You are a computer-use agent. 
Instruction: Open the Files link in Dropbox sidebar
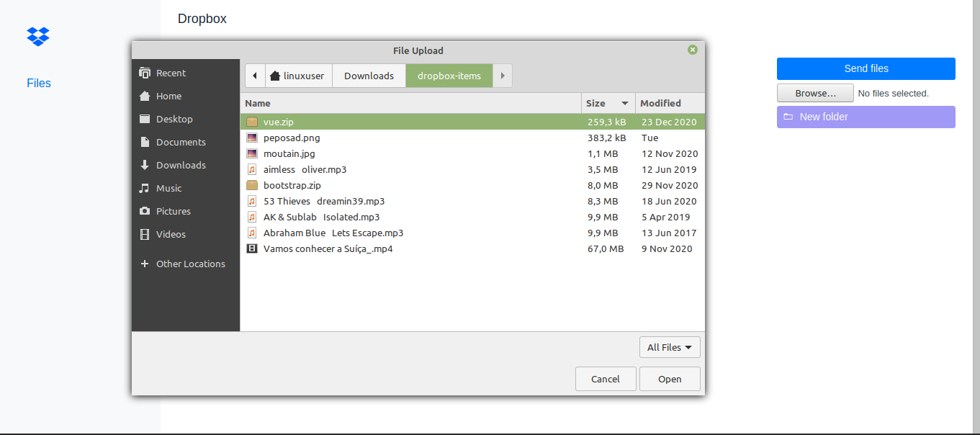pyautogui.click(x=39, y=83)
